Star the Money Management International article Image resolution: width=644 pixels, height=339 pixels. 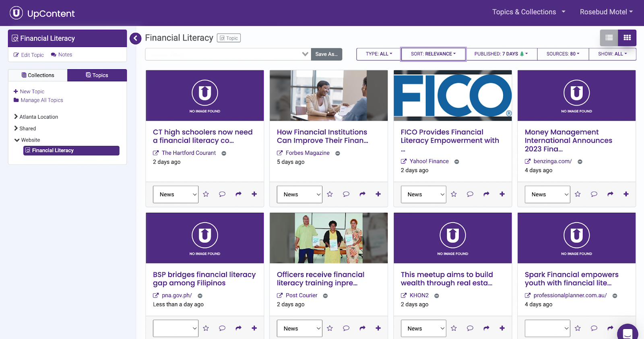click(x=578, y=194)
